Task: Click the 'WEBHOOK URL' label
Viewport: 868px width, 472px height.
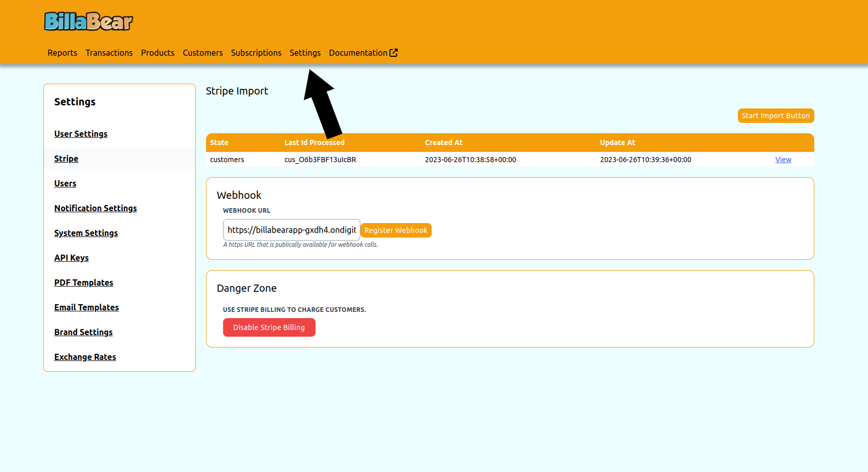Action: click(x=247, y=211)
